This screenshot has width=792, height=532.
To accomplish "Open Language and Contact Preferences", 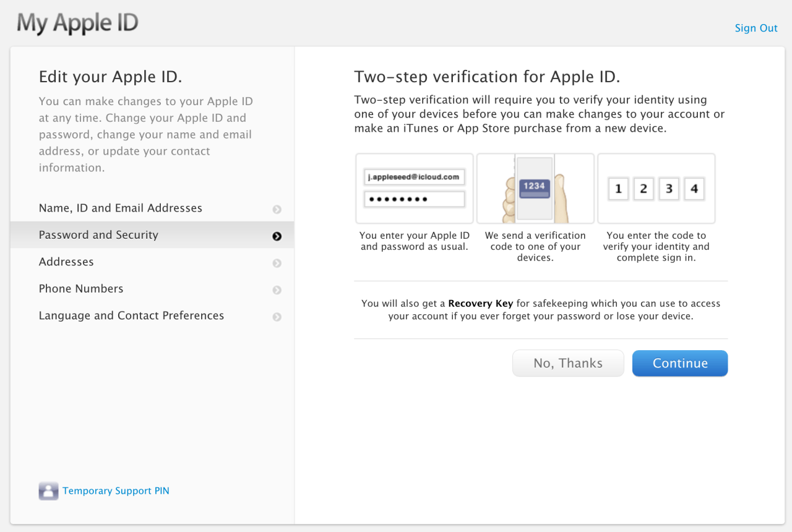I will point(131,315).
